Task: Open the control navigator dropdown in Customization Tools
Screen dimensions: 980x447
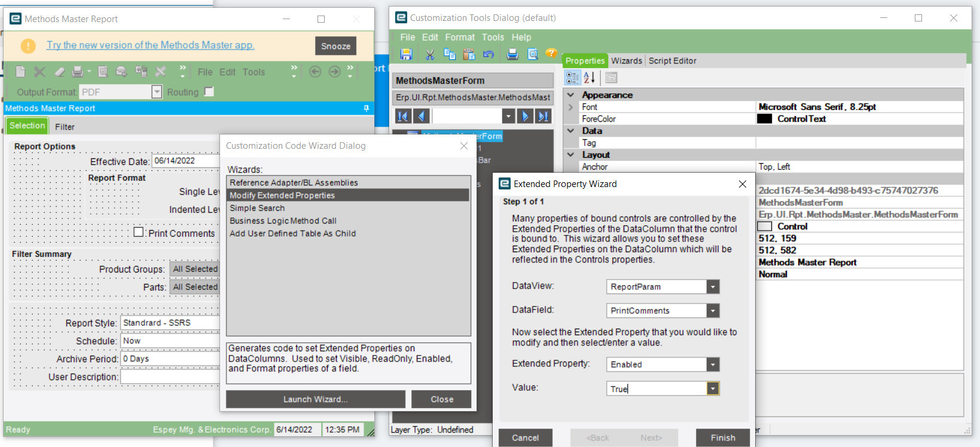Action: 508,116
